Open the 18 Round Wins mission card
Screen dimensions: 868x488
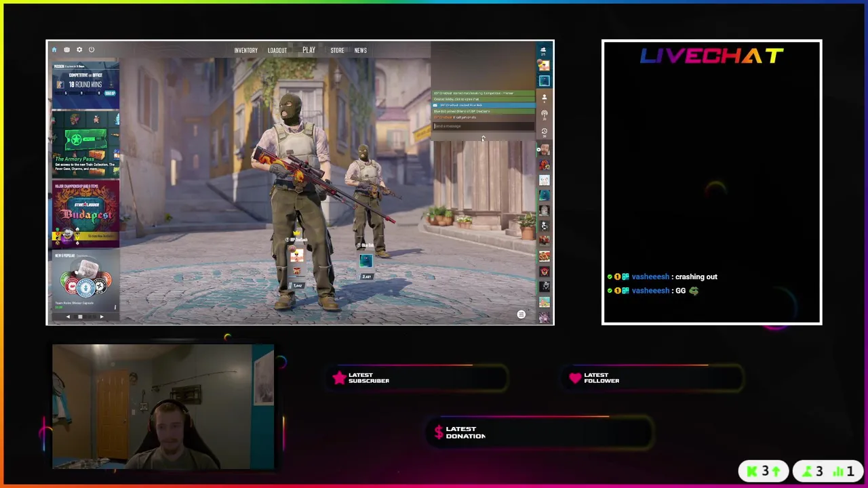[85, 85]
